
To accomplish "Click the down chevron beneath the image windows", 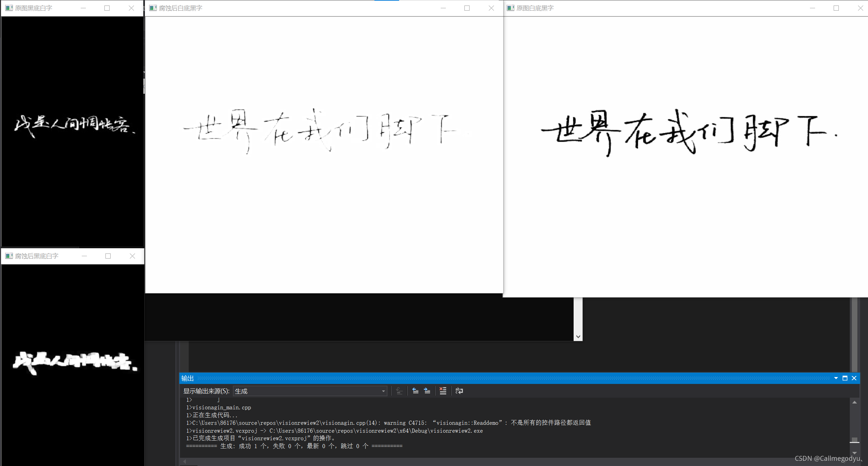I will pos(578,337).
